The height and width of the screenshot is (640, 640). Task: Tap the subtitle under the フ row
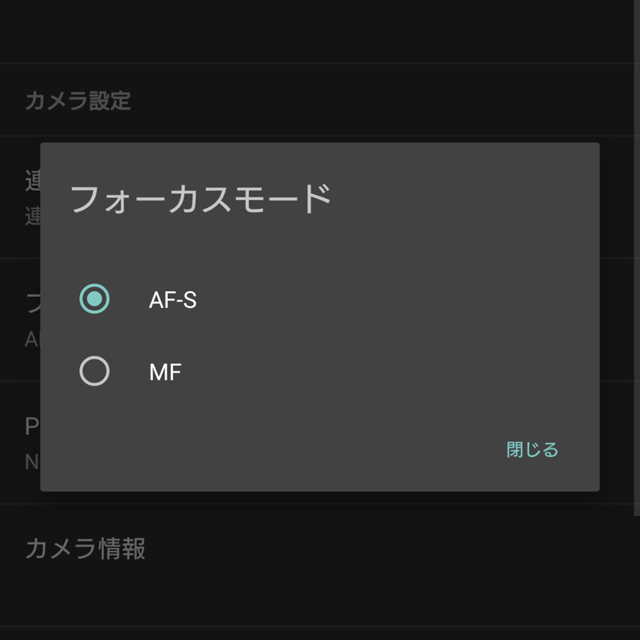pyautogui.click(x=30, y=338)
